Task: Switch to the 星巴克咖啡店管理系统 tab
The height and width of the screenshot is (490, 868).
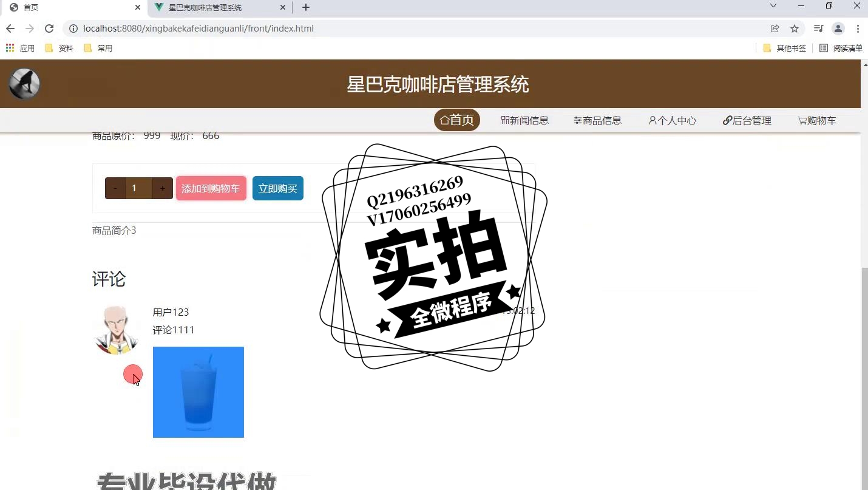Action: [219, 7]
